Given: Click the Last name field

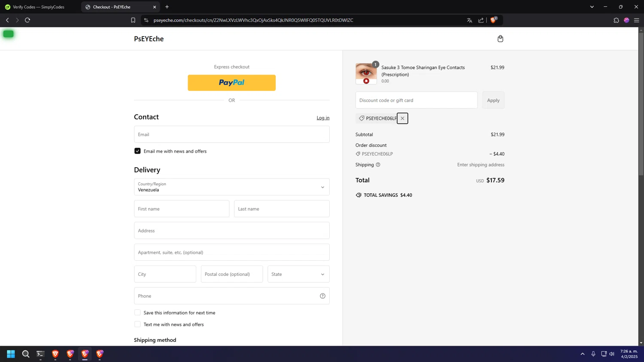Looking at the screenshot, I should [x=282, y=209].
